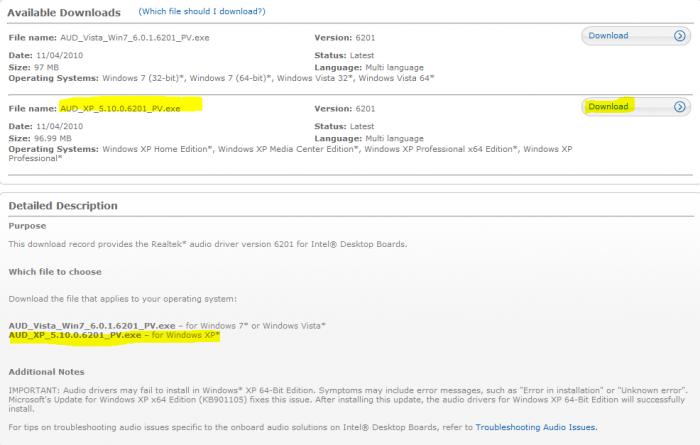Click the Windows 7 operating systems line
700x445 pixels.
point(221,78)
